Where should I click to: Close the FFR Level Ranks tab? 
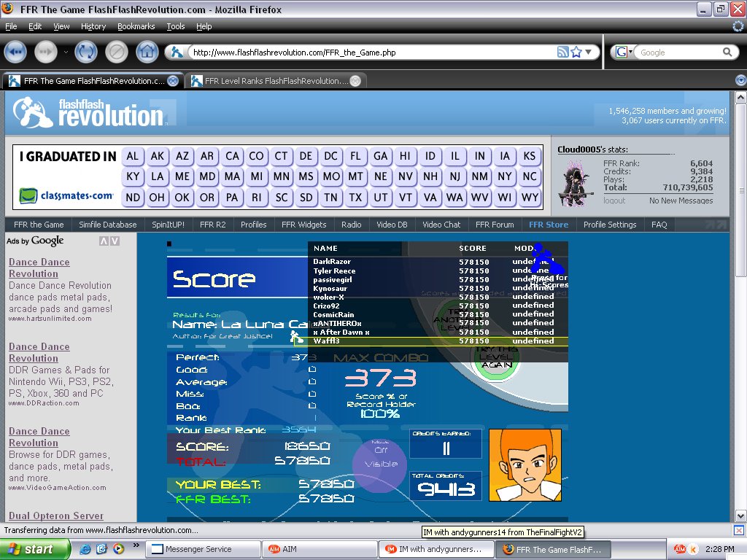pyautogui.click(x=355, y=81)
